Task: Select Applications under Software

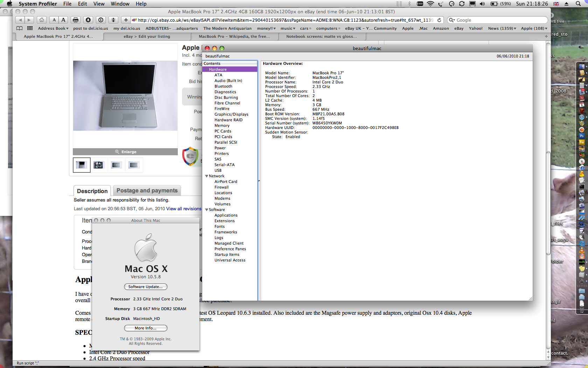Action: click(226, 215)
